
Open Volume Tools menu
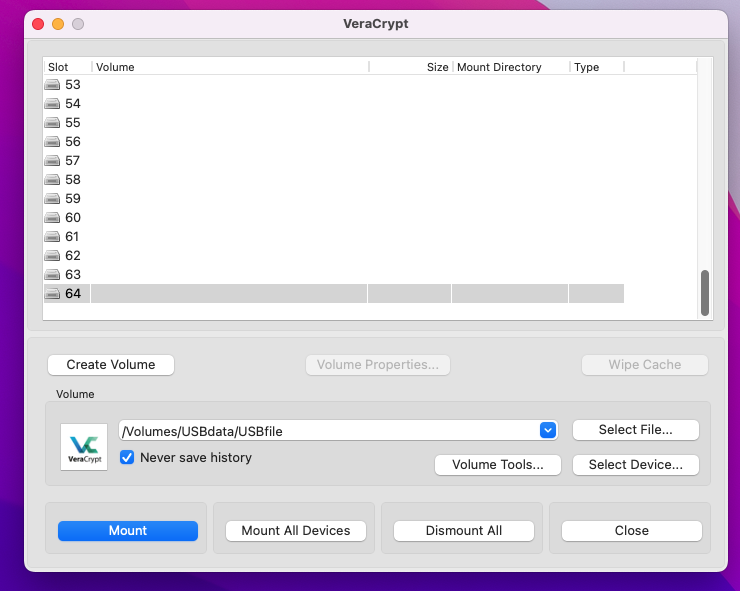pyautogui.click(x=497, y=465)
